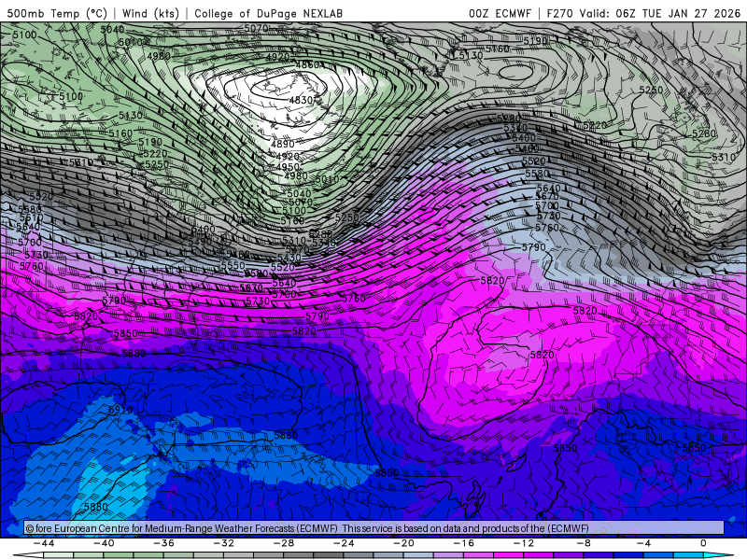Screen dimensions: 747x560
Task: Click the -44 temperature legend label
Action: [x=44, y=543]
